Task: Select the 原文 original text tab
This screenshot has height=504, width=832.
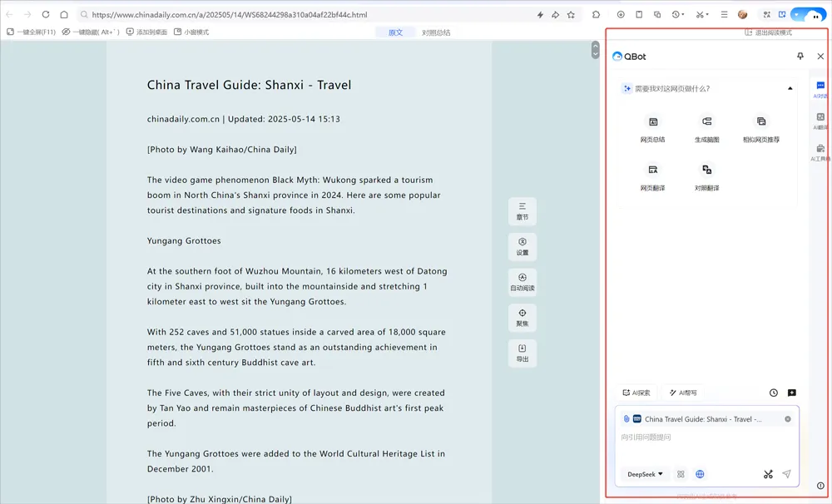Action: [x=395, y=32]
